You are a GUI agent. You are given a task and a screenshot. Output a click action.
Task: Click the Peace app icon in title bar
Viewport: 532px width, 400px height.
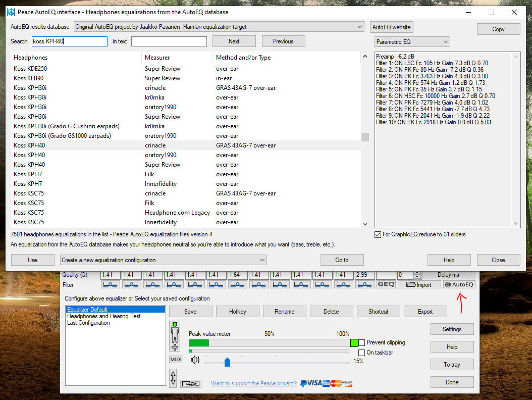11,12
